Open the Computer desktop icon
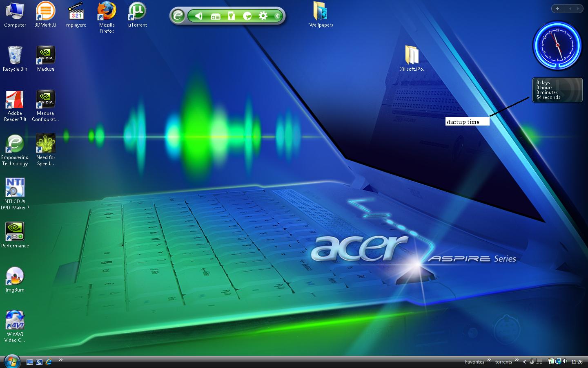 [x=15, y=15]
